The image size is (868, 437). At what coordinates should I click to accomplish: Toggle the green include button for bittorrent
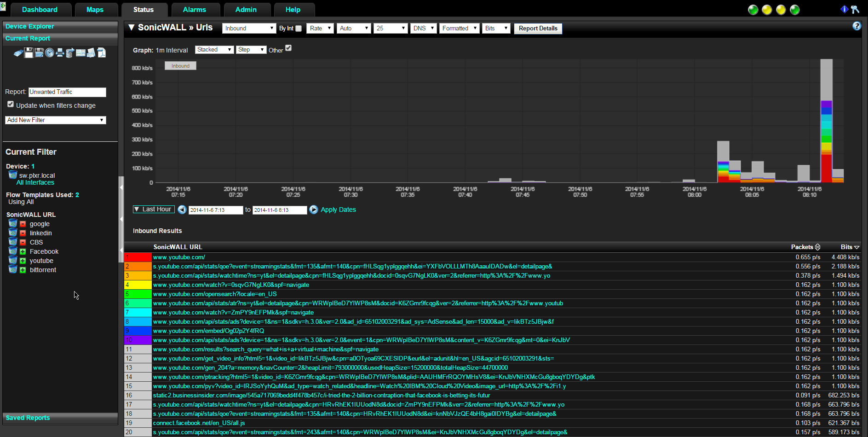point(23,270)
